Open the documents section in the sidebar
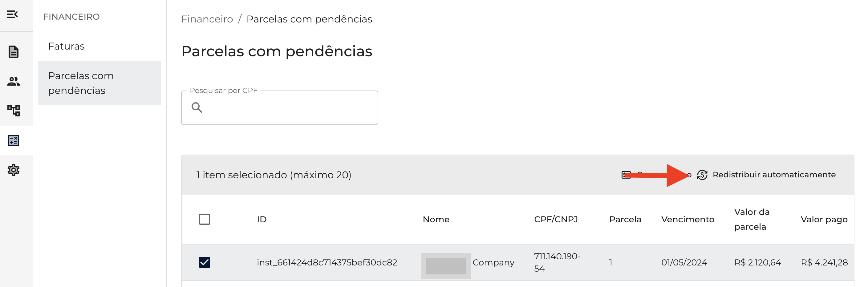Viewport: 868px width, 287px height. [x=14, y=52]
